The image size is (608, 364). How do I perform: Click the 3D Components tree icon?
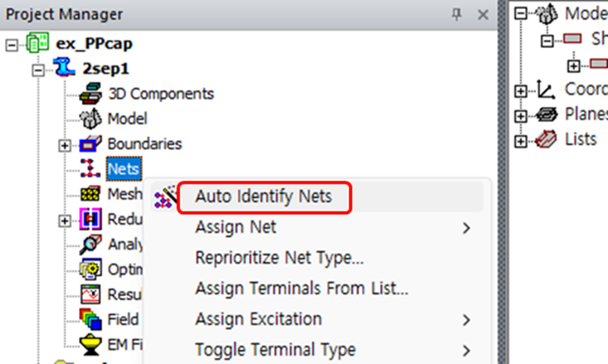coord(91,94)
